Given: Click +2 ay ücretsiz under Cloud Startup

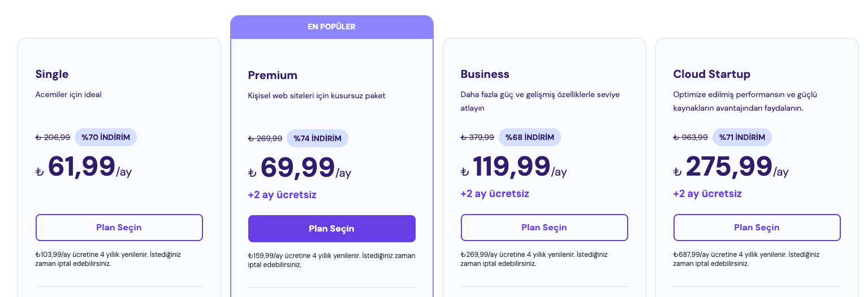Looking at the screenshot, I should point(707,194).
